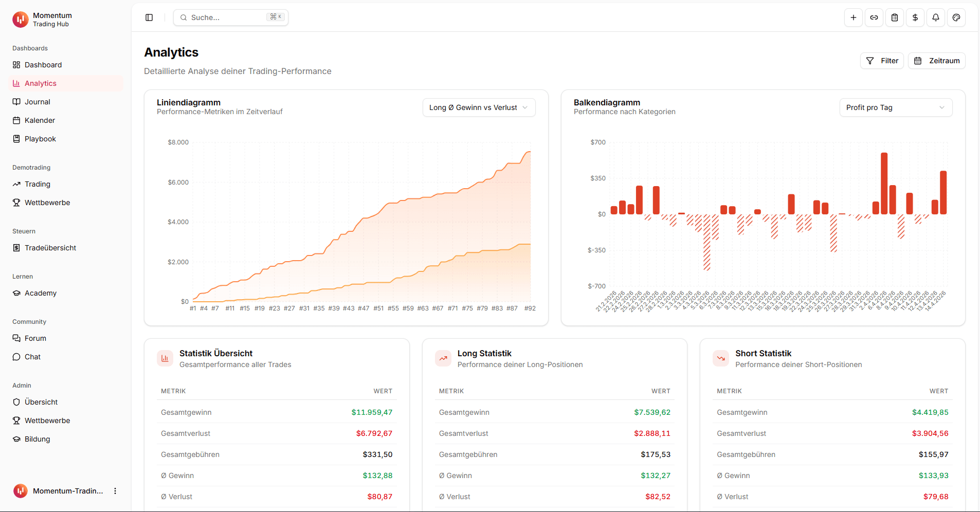Click the Long Statistik trending-up icon
Screen dimensions: 980x512
tap(443, 359)
